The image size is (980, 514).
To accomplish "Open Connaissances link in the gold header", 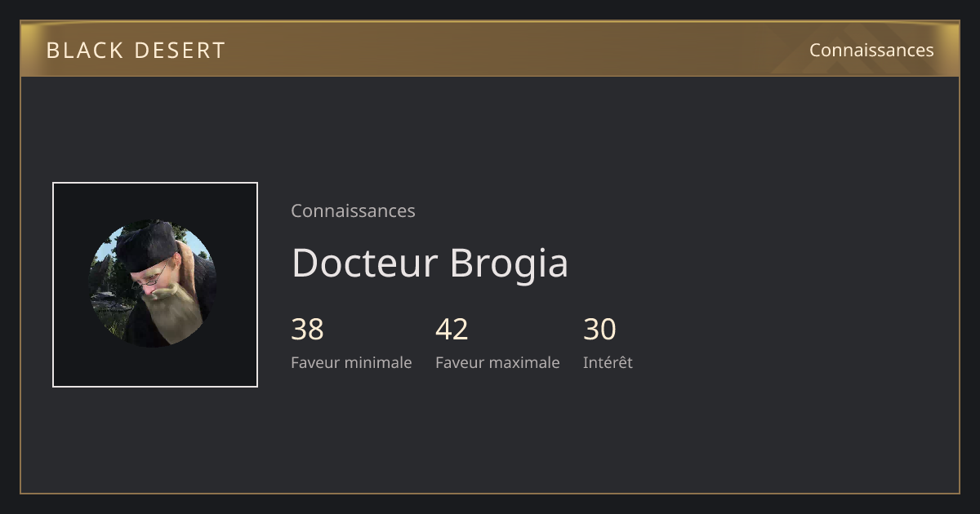I will tap(871, 50).
